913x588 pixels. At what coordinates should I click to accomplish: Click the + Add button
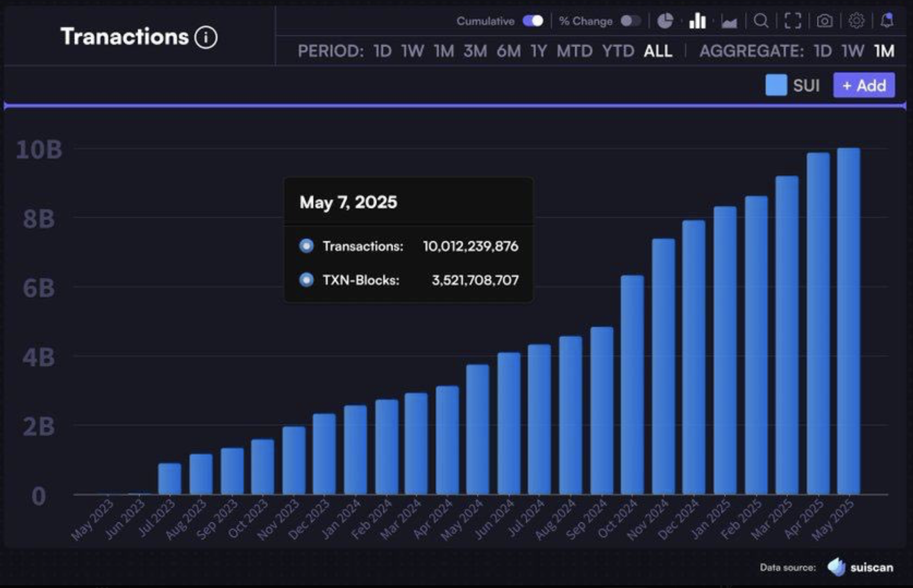[x=864, y=86]
